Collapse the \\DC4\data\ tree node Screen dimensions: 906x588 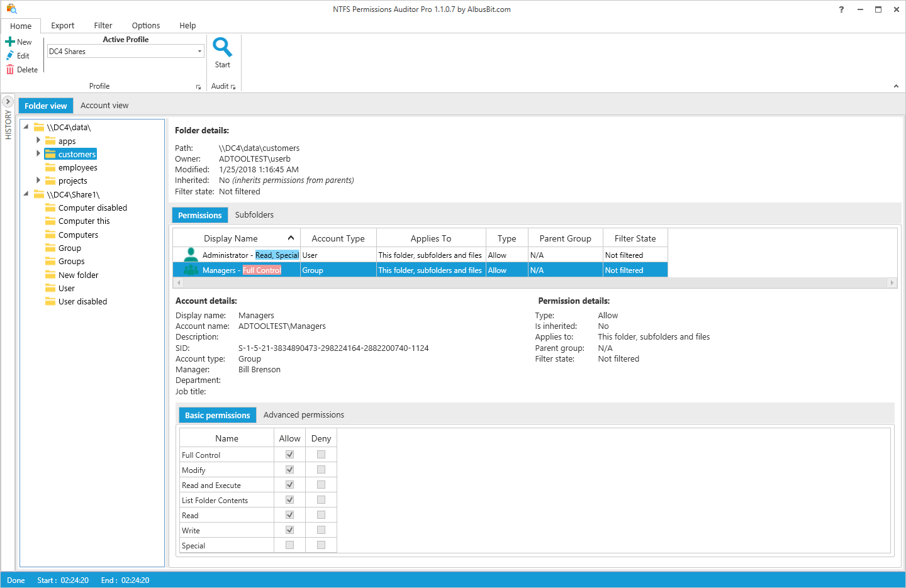click(25, 126)
